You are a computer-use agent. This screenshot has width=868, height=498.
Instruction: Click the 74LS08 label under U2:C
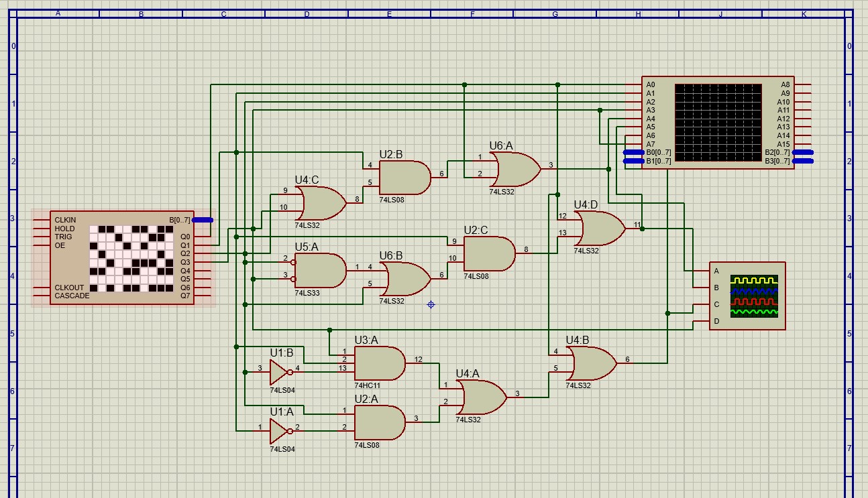[x=476, y=276]
